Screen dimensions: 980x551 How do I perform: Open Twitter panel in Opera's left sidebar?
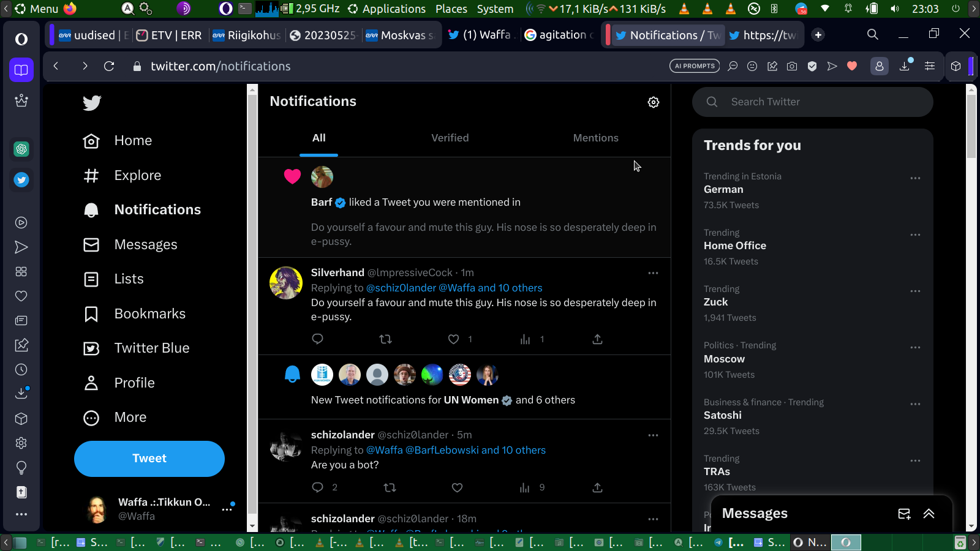click(x=21, y=180)
